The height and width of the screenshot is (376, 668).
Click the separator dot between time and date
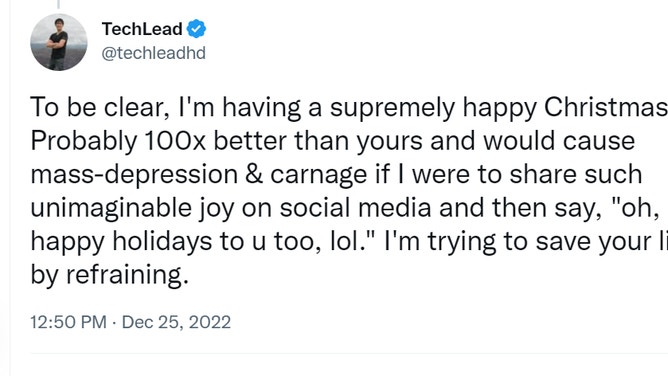point(114,322)
